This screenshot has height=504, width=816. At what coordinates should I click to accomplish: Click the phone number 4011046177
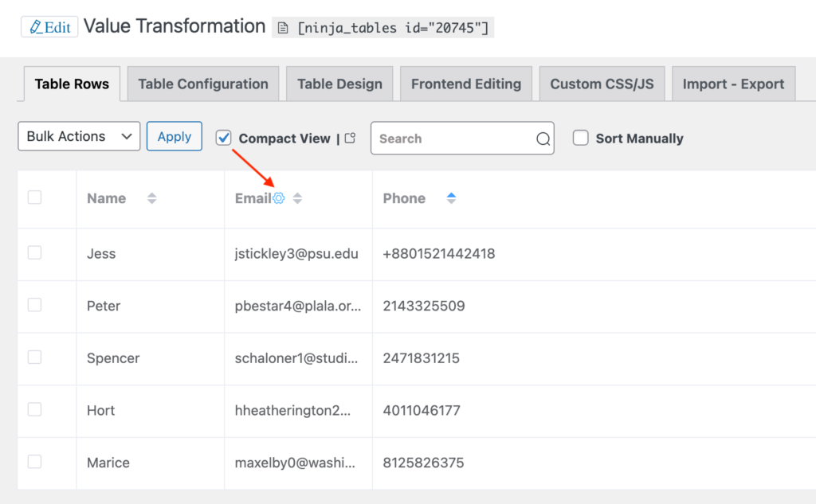click(x=422, y=410)
